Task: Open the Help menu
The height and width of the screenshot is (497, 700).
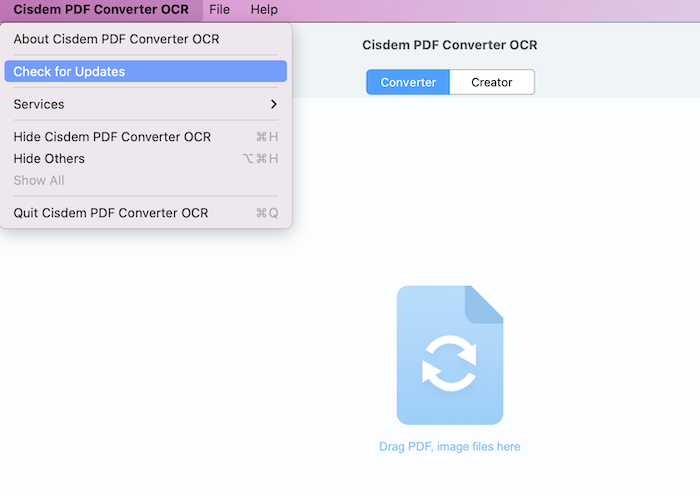Action: (264, 9)
